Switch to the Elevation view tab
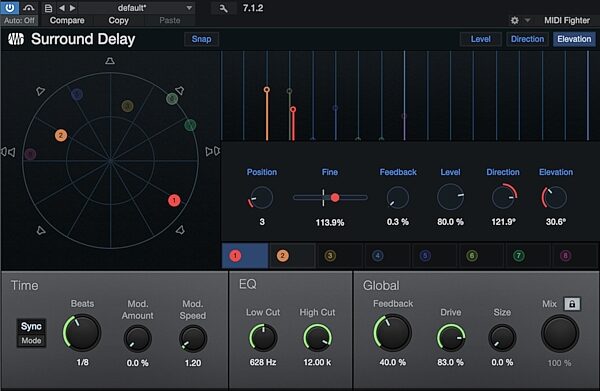 tap(574, 39)
